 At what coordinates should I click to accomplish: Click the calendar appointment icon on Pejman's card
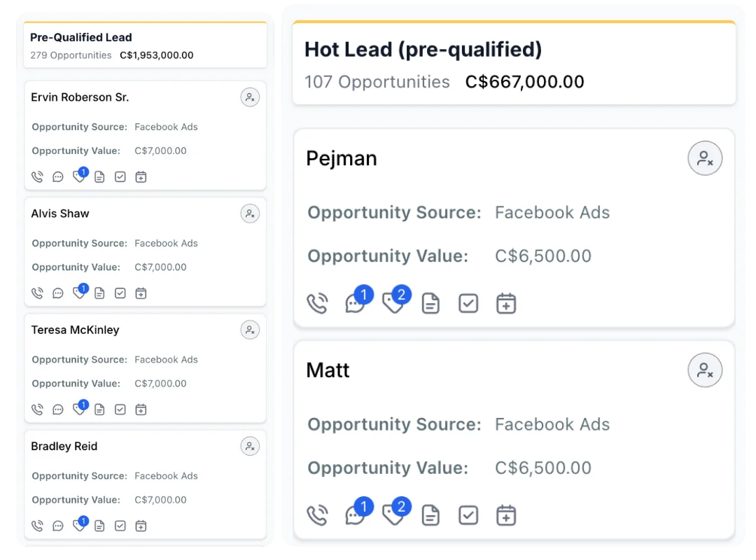tap(506, 304)
